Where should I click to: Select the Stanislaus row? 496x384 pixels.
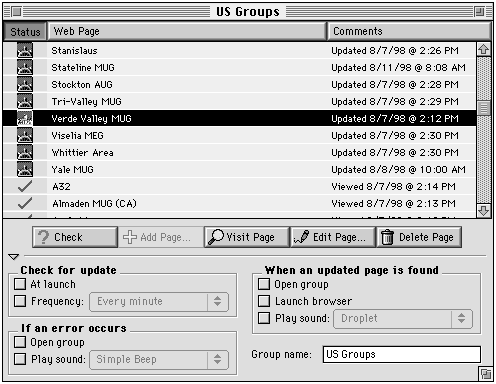click(240, 50)
